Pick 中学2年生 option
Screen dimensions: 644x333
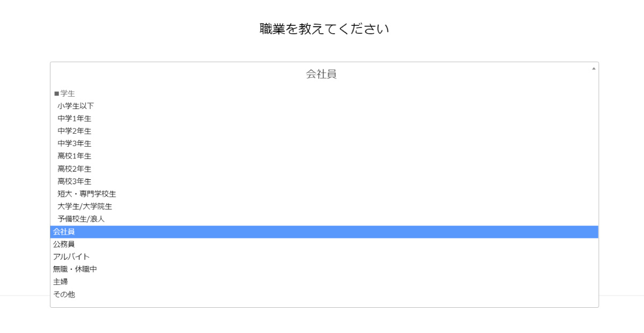point(75,131)
